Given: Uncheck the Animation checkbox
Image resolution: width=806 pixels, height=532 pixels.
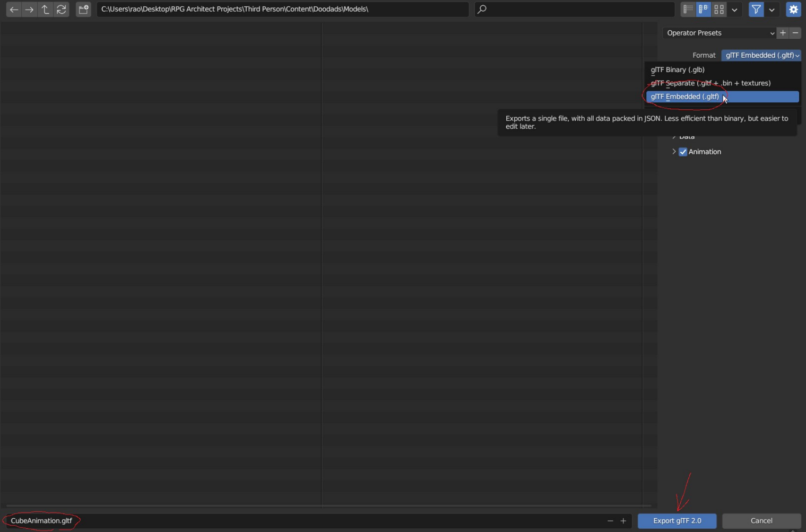Looking at the screenshot, I should click(x=683, y=152).
